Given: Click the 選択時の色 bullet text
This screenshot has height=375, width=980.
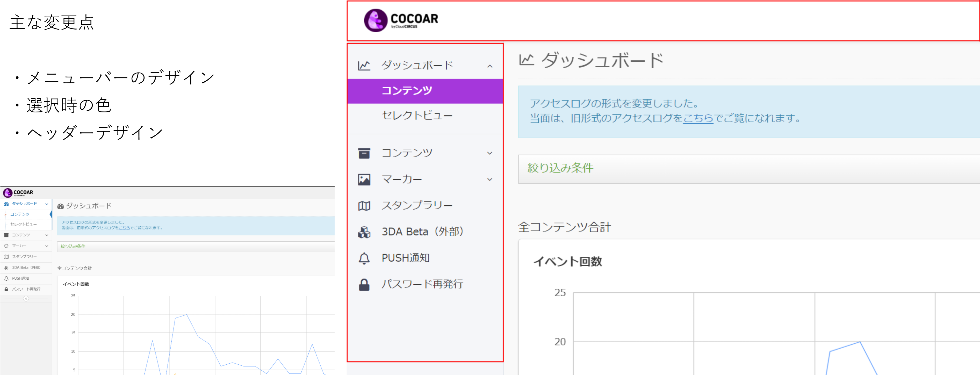Looking at the screenshot, I should tap(68, 105).
